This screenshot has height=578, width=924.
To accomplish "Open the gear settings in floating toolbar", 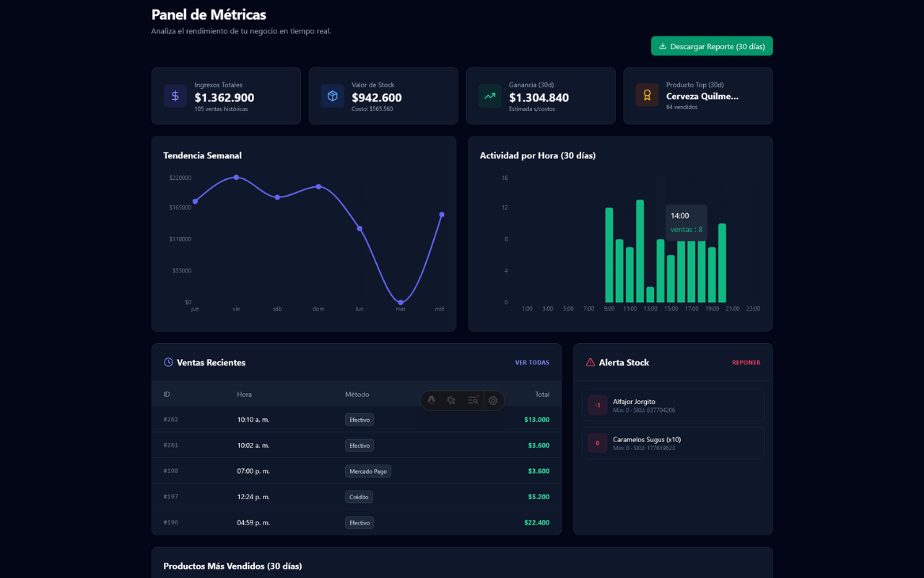I will pyautogui.click(x=493, y=400).
